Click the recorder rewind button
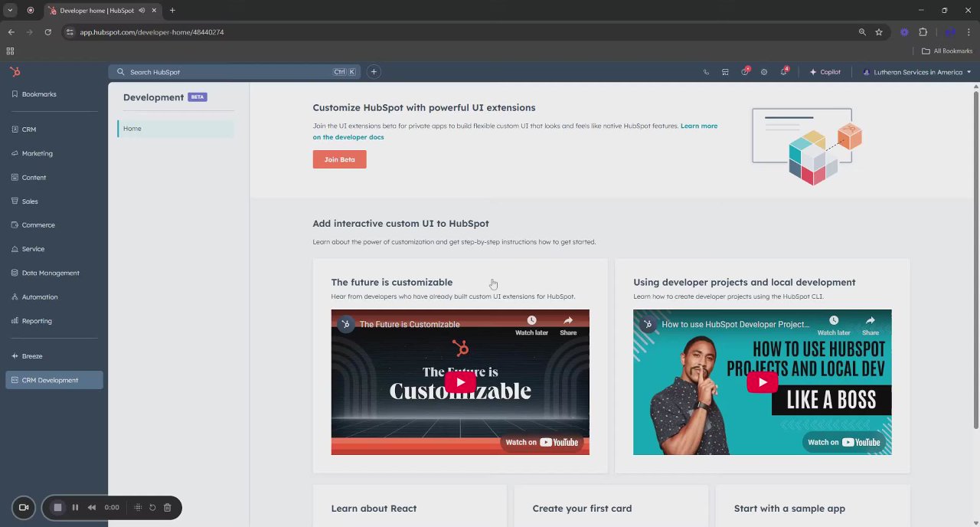The image size is (980, 527). point(92,507)
